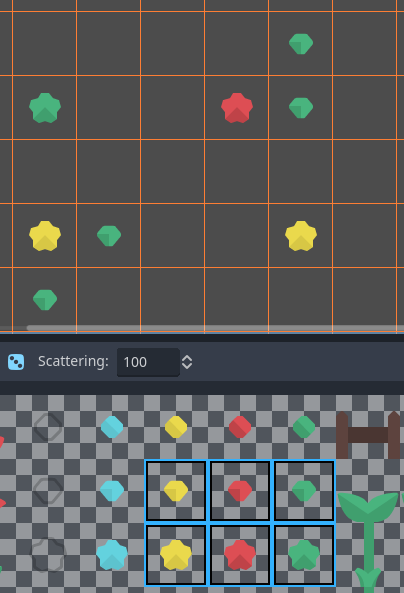The image size is (404, 593).
Task: Click the horizontal scrollbar under the grid
Action: [x=215, y=328]
